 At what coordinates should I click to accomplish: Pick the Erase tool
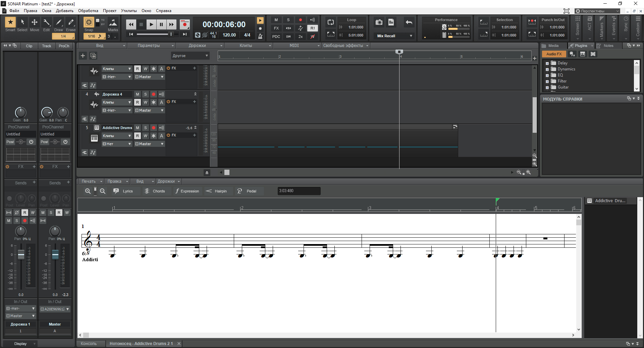(71, 22)
